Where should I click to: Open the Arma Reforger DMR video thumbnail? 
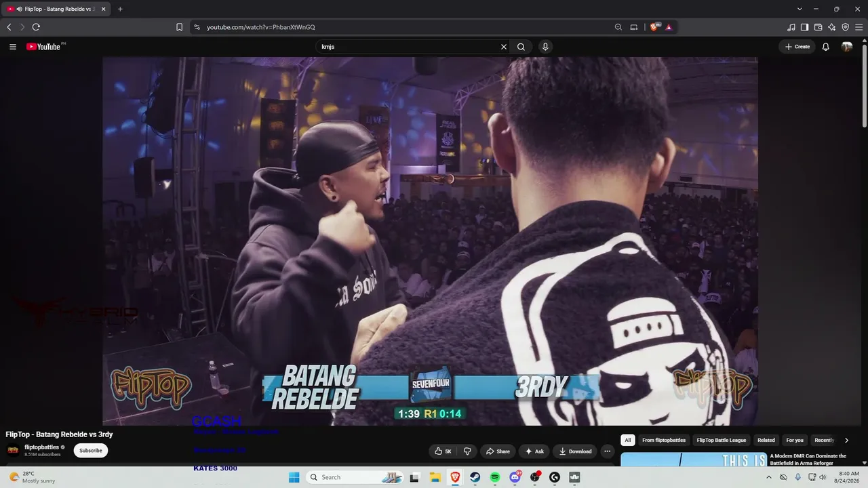tap(694, 460)
